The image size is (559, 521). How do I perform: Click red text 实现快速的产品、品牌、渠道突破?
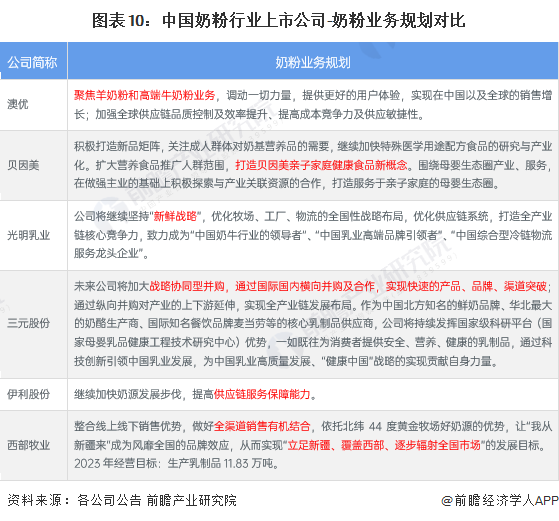pos(466,286)
